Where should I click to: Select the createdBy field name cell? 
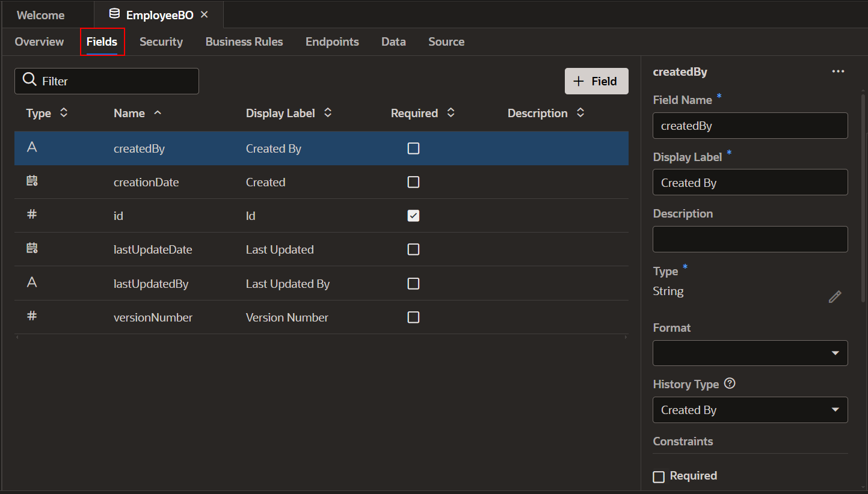pyautogui.click(x=139, y=148)
